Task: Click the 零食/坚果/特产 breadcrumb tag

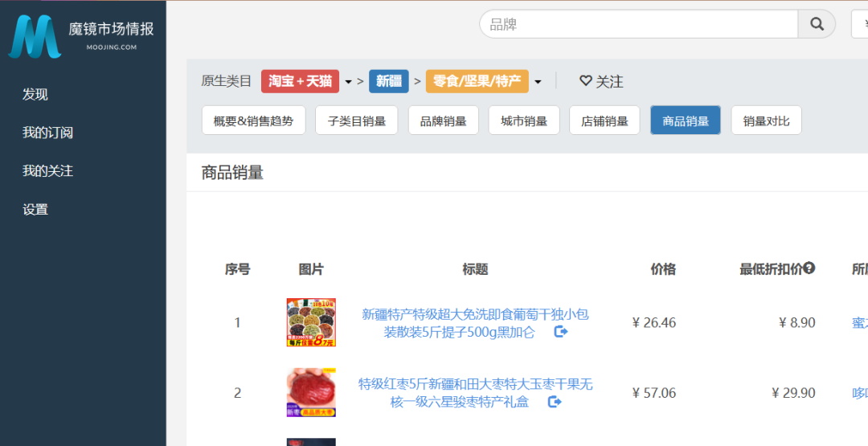Action: 477,81
